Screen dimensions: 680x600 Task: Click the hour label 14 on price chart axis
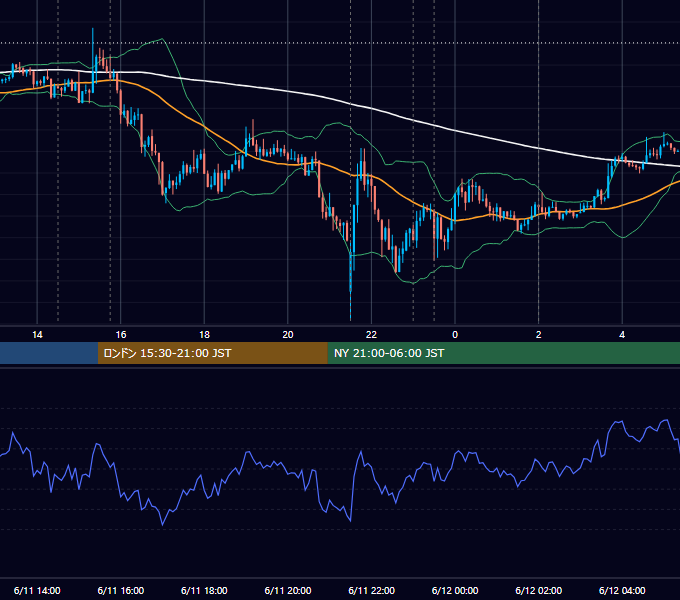point(37,335)
